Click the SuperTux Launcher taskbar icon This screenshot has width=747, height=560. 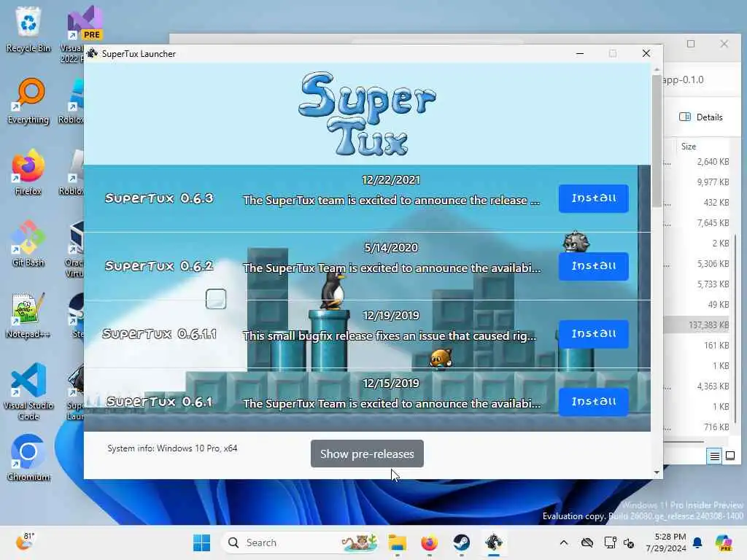[494, 542]
